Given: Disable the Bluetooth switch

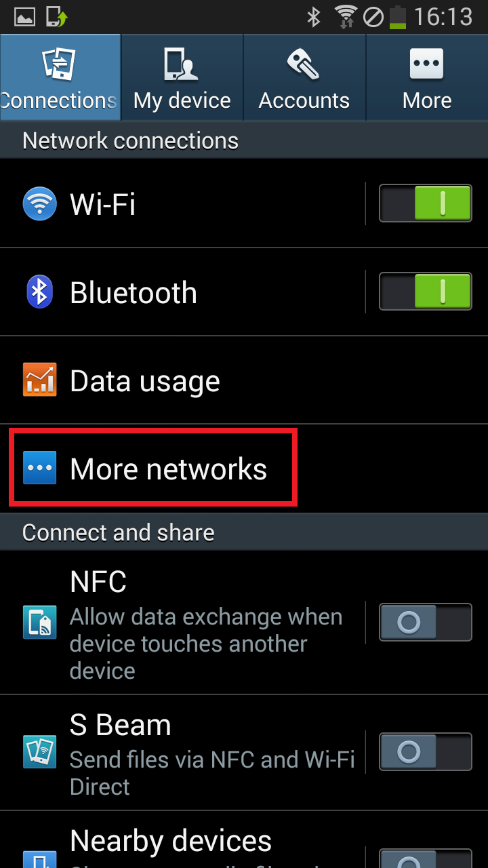Looking at the screenshot, I should pos(425,292).
